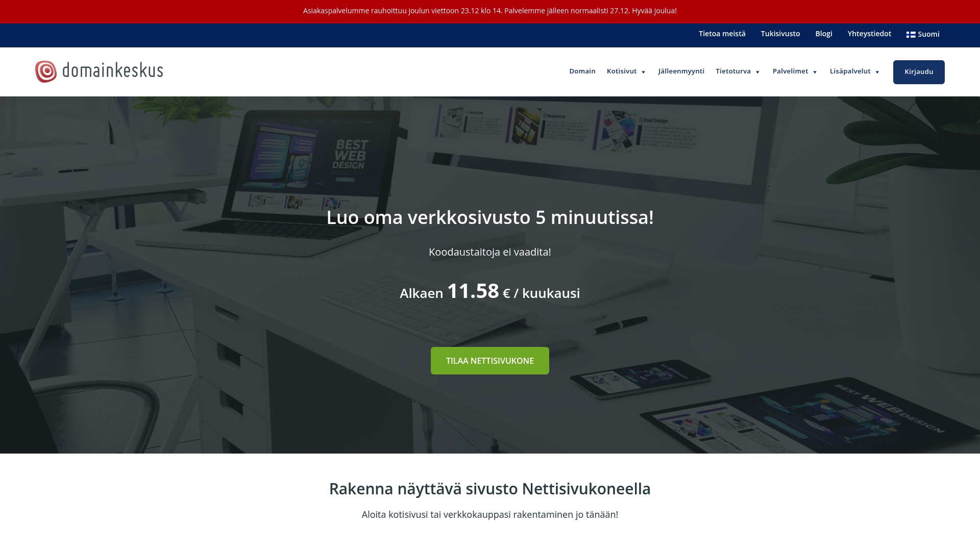Open the Jälleenmyynti menu item
The width and height of the screenshot is (980, 551).
click(x=681, y=71)
